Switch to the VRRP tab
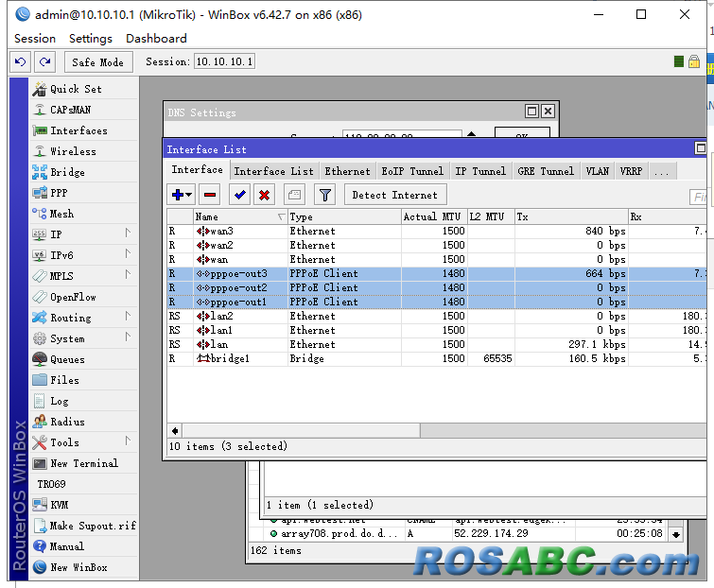Viewport: 714px width, 588px height. coord(631,171)
